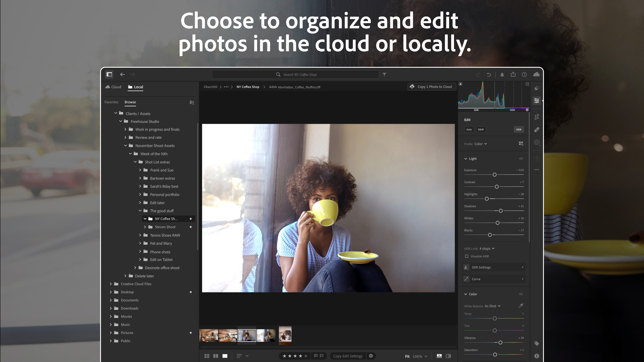
Task: Switch to the Cloud tab
Action: 113,87
